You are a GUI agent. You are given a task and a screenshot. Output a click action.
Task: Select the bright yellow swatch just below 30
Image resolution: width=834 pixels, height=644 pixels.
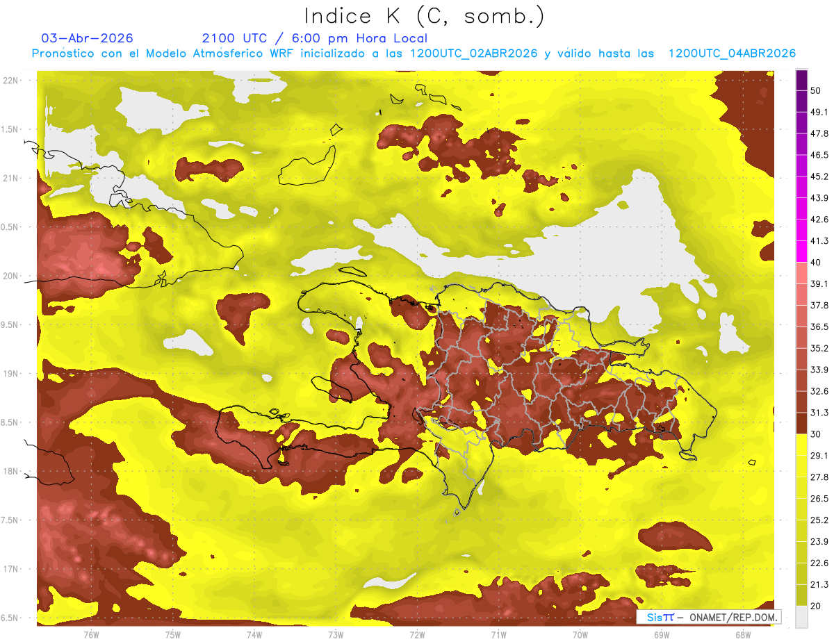(x=801, y=445)
